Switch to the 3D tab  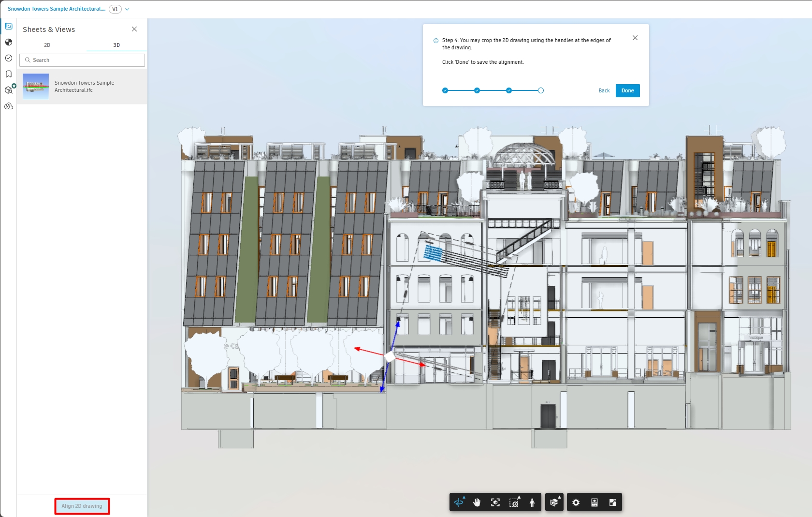tap(116, 45)
